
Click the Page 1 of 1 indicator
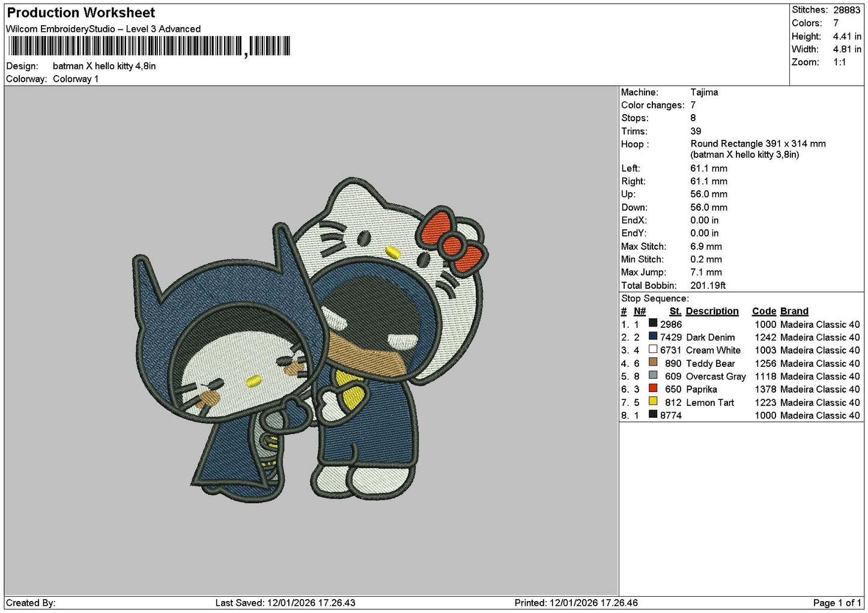click(837, 603)
